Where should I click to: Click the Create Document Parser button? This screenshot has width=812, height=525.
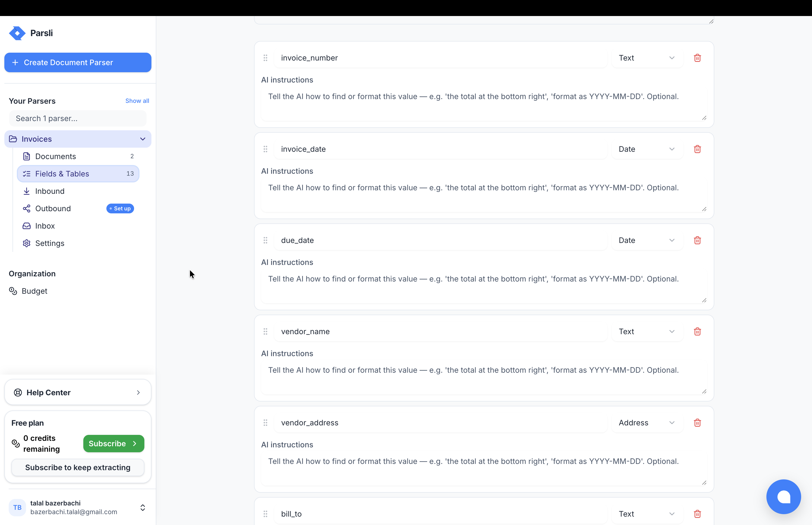pyautogui.click(x=78, y=62)
